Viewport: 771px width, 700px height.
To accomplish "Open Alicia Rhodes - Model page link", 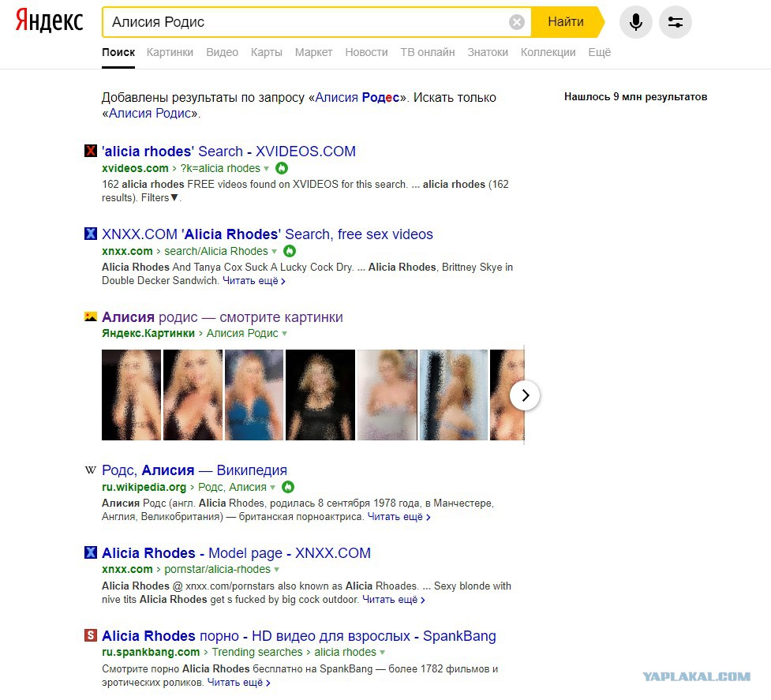I will point(236,553).
